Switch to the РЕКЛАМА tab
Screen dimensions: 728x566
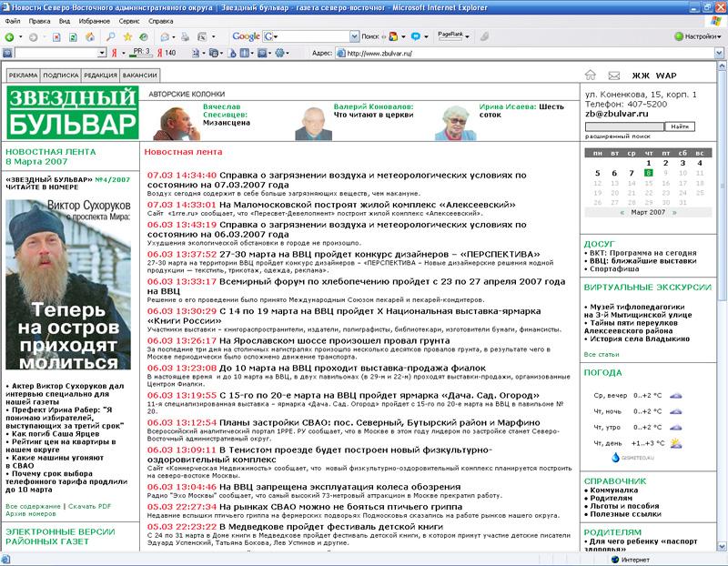point(24,76)
